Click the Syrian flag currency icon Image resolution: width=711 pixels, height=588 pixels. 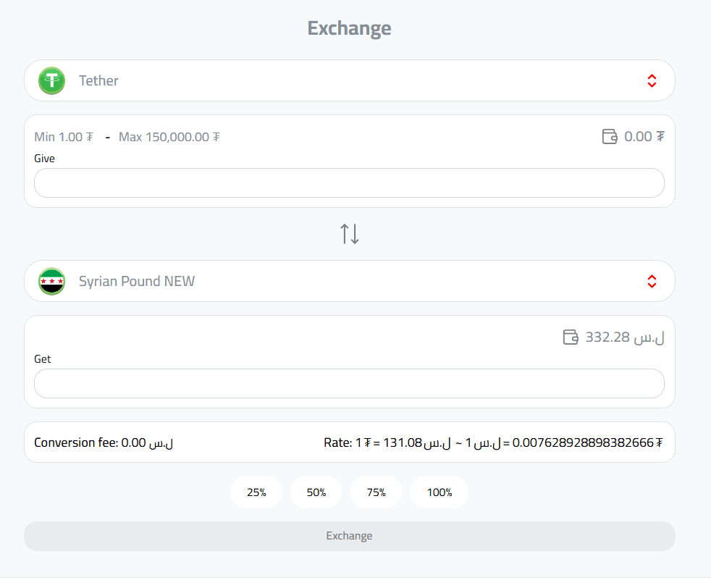[x=52, y=281]
